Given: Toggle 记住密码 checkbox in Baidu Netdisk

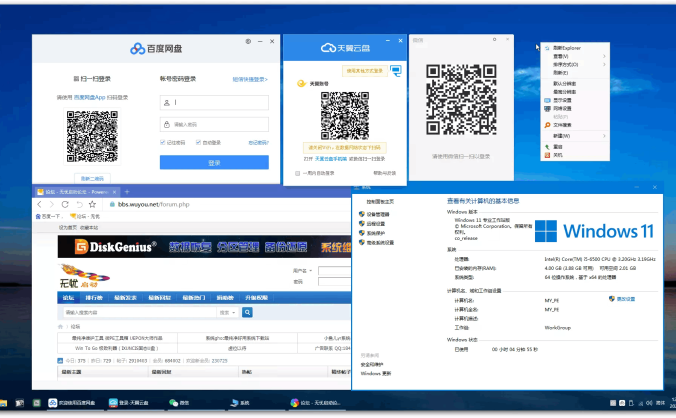Looking at the screenshot, I should [x=163, y=142].
